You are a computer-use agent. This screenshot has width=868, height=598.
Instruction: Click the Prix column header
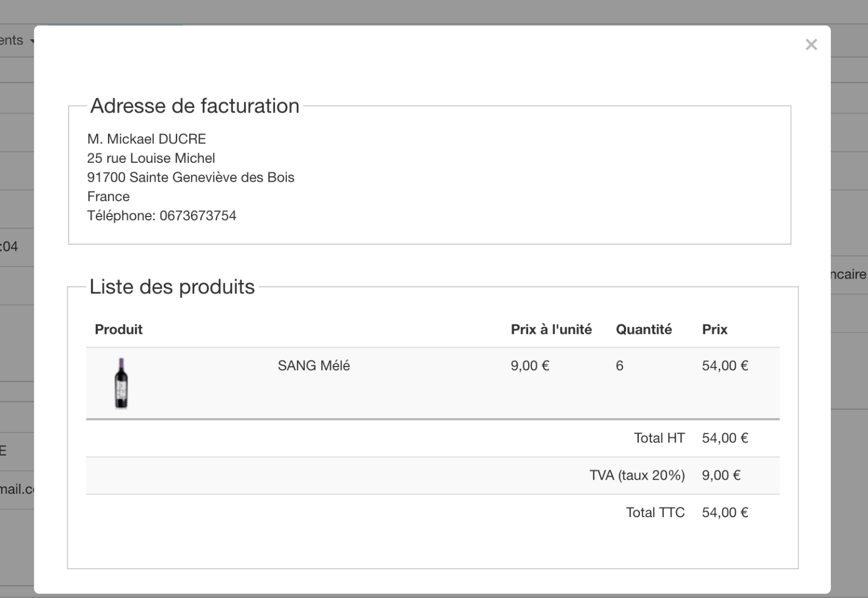pyautogui.click(x=714, y=329)
